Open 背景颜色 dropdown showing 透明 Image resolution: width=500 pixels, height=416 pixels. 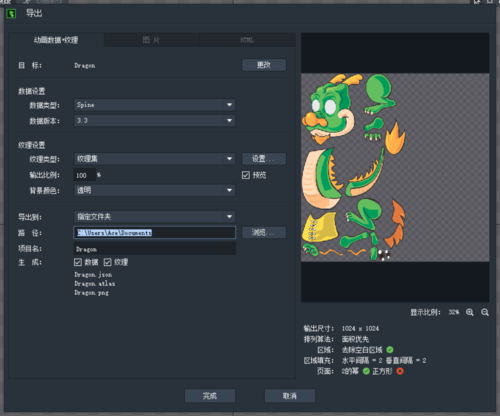(x=154, y=190)
